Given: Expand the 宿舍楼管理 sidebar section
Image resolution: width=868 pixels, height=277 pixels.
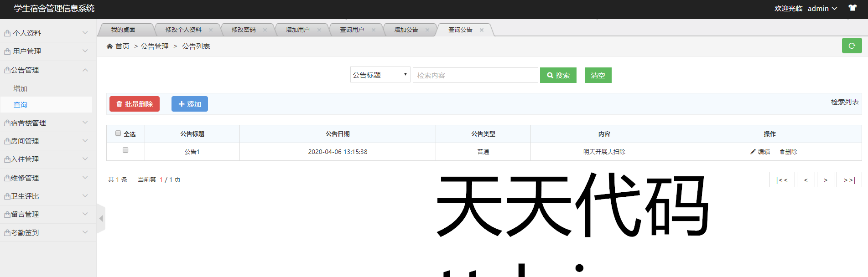Looking at the screenshot, I should pyautogui.click(x=48, y=123).
